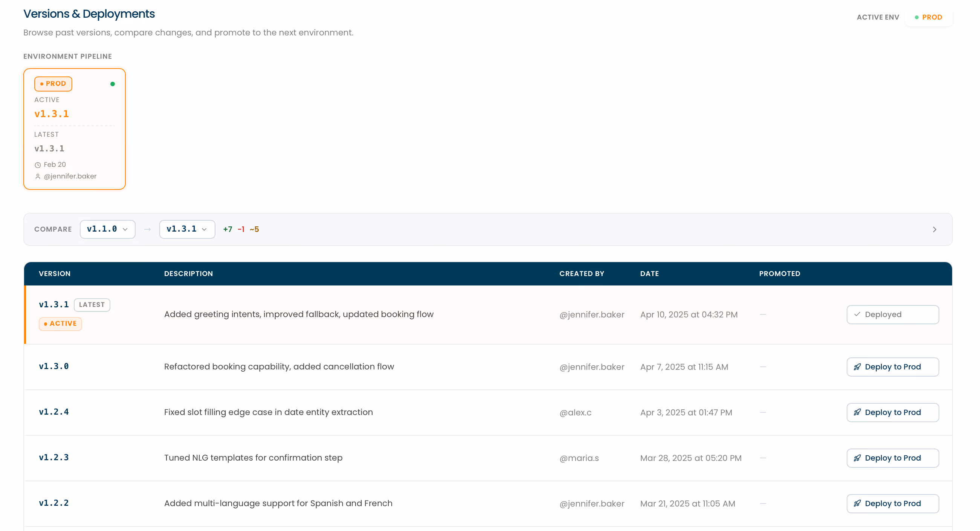
Task: Click the green status dot in PROD card
Action: pyautogui.click(x=112, y=84)
